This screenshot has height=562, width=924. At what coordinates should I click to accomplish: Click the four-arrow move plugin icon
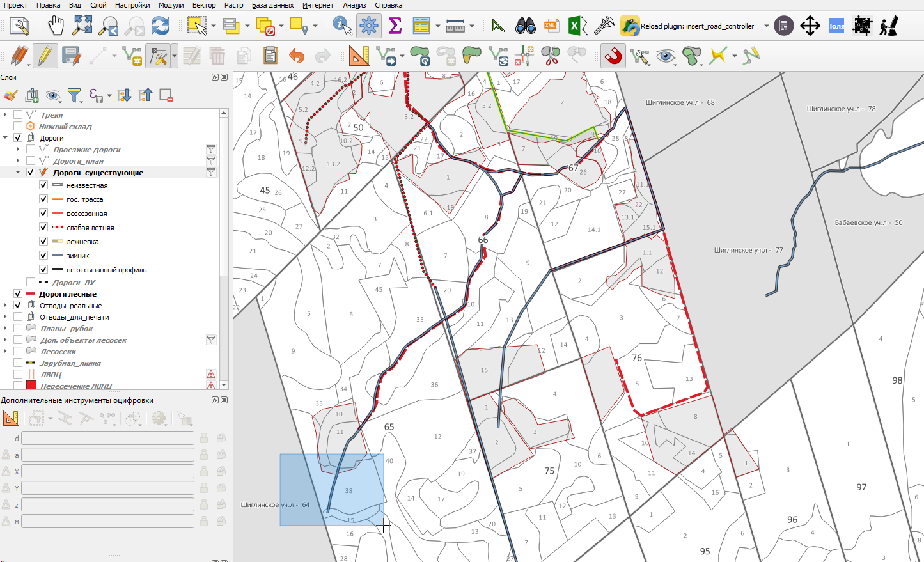(x=810, y=26)
